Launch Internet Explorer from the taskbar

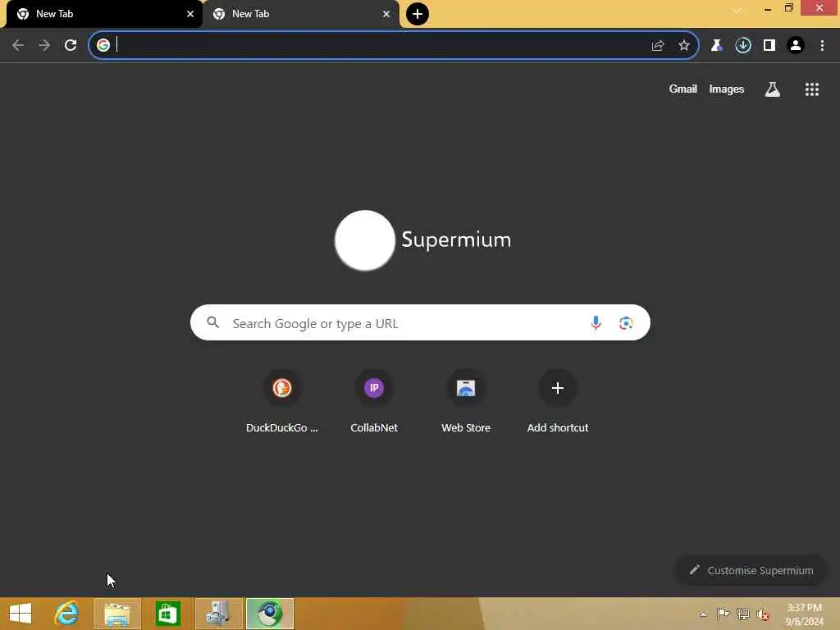(x=66, y=614)
